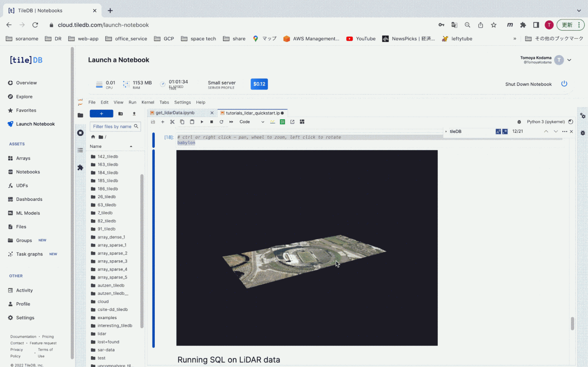Toggle regex mode in the search bar
Screen dimensions: 588x367
point(505,131)
